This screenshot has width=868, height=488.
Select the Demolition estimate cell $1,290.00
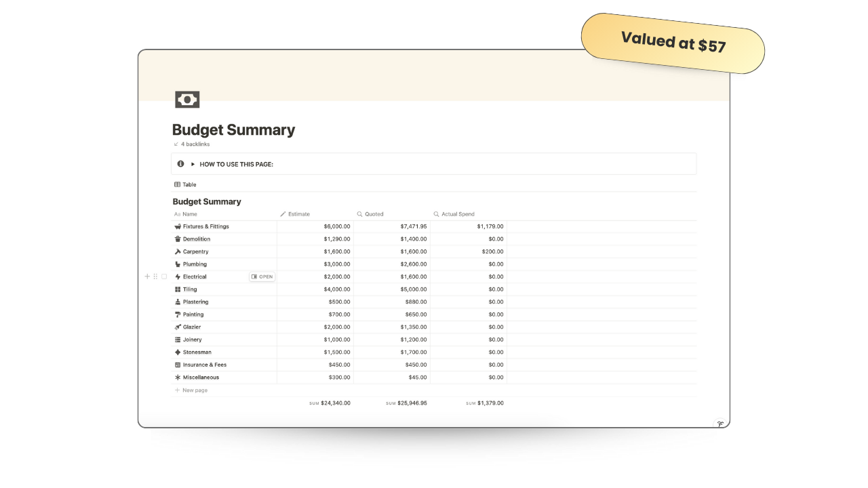coord(315,239)
